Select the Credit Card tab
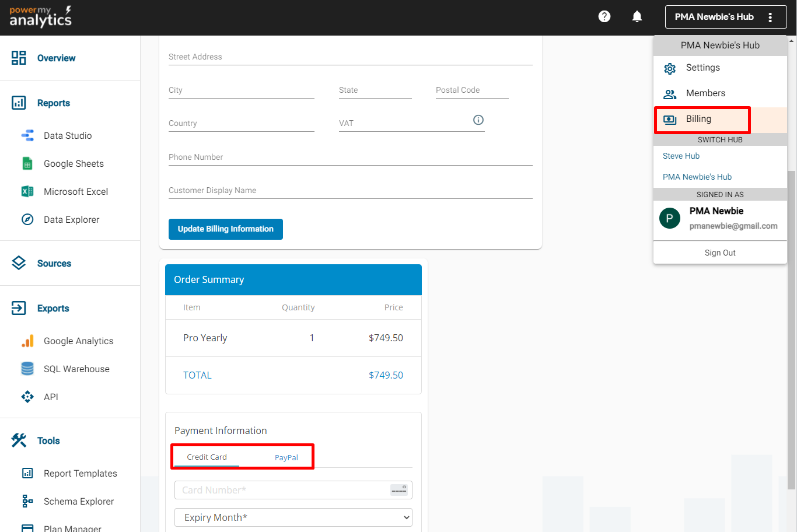The image size is (797, 532). coord(207,457)
